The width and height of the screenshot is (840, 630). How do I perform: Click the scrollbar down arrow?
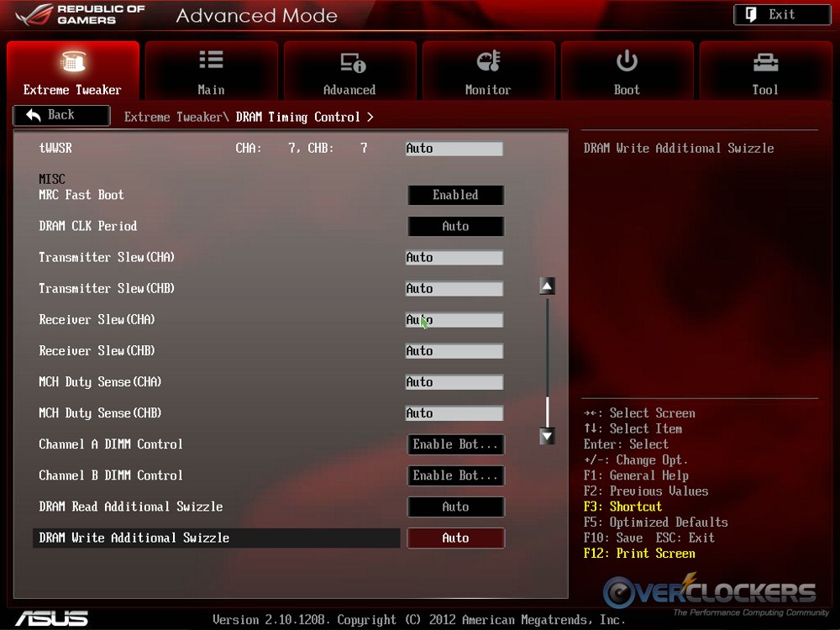point(548,436)
